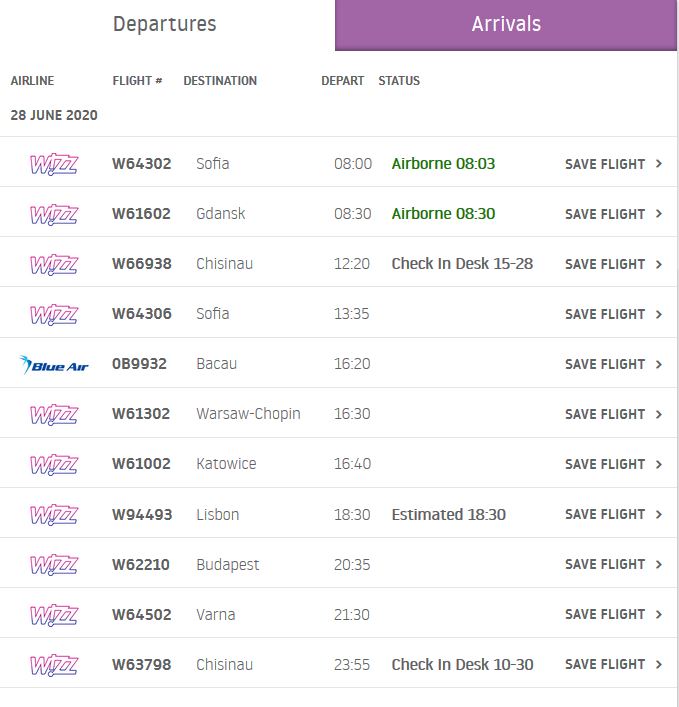Viewport: 679px width, 707px height.
Task: Click the Blue Air logo for Bacau flight
Action: [54, 364]
